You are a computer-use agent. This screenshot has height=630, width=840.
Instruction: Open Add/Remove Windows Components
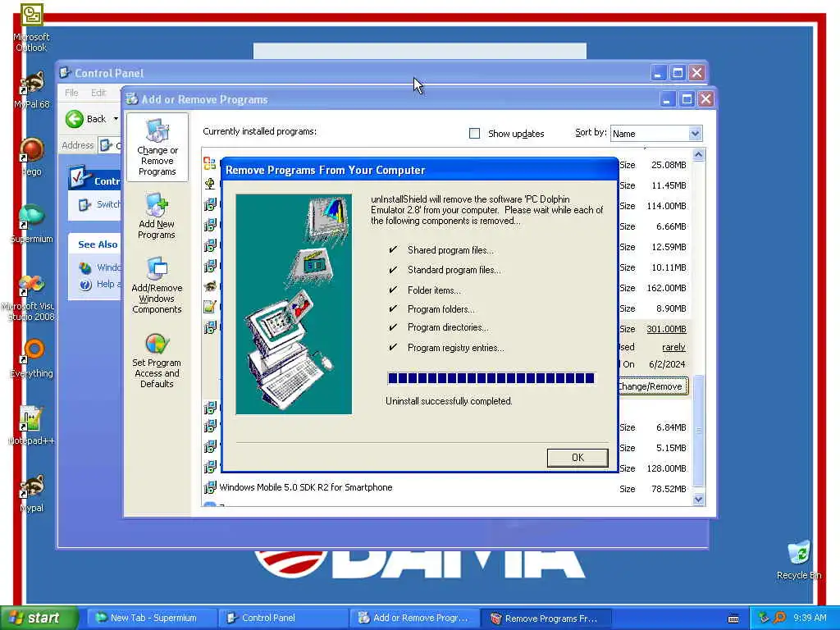coord(157,285)
